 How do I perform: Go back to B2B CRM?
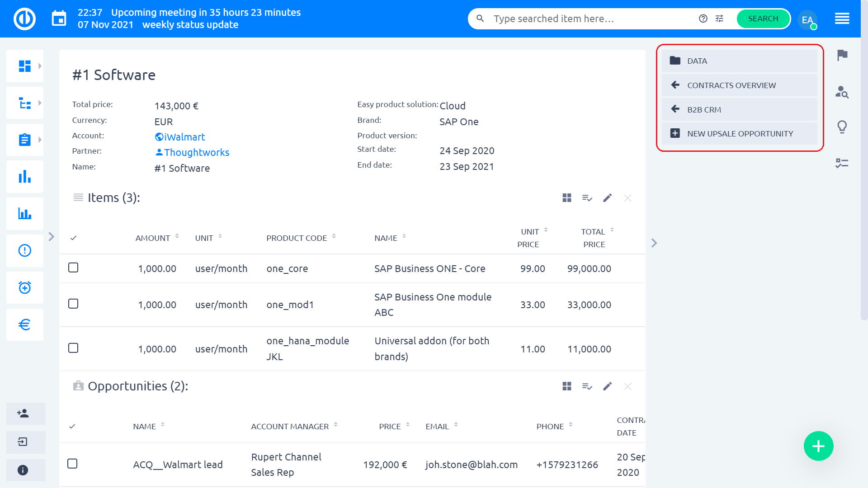pos(739,110)
